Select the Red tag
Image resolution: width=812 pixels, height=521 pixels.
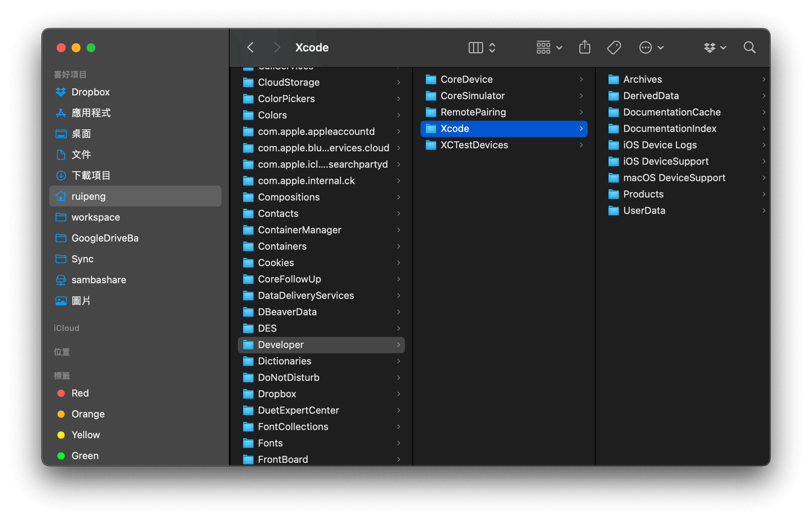tap(135, 393)
